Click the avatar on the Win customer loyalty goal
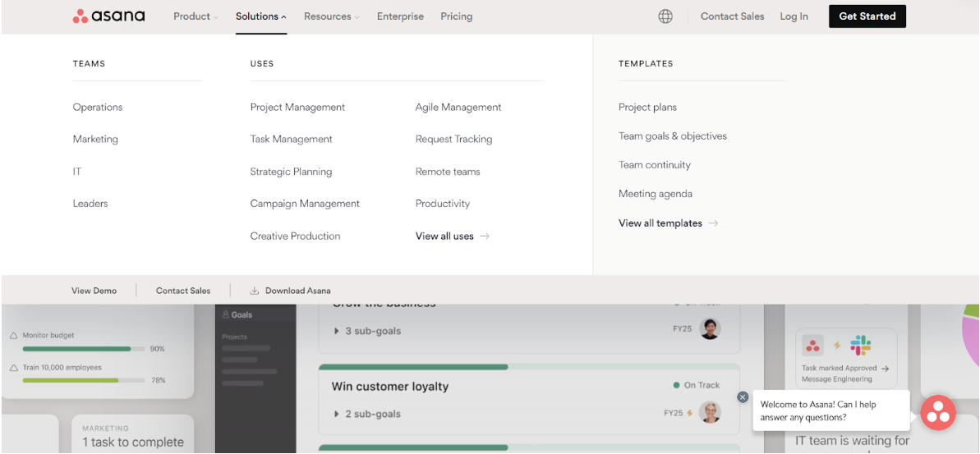Screen dimensions: 980x454 pyautogui.click(x=711, y=412)
